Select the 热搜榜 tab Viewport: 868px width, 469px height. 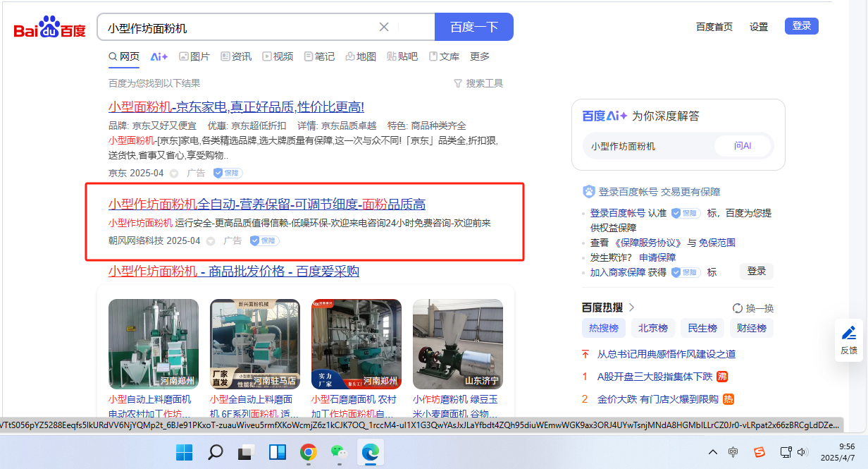[x=604, y=328]
